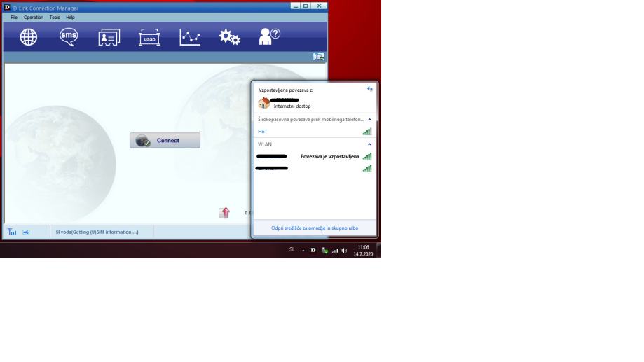Open the Internet globe section
The image size is (644, 362).
[x=28, y=37]
